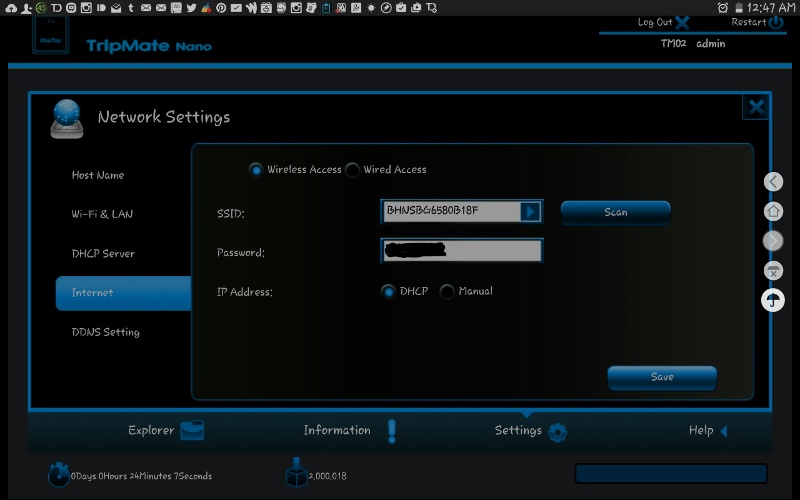Switch to the Explorer tab
The height and width of the screenshot is (500, 800).
tap(151, 430)
